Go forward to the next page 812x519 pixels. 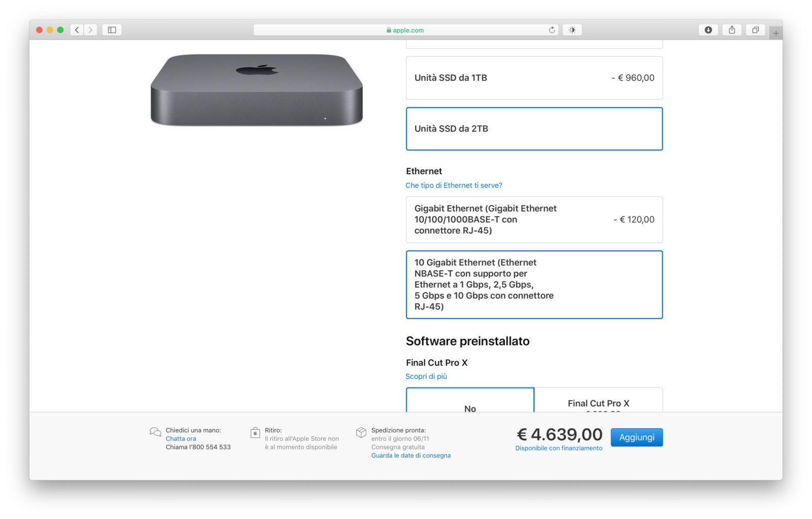point(90,30)
